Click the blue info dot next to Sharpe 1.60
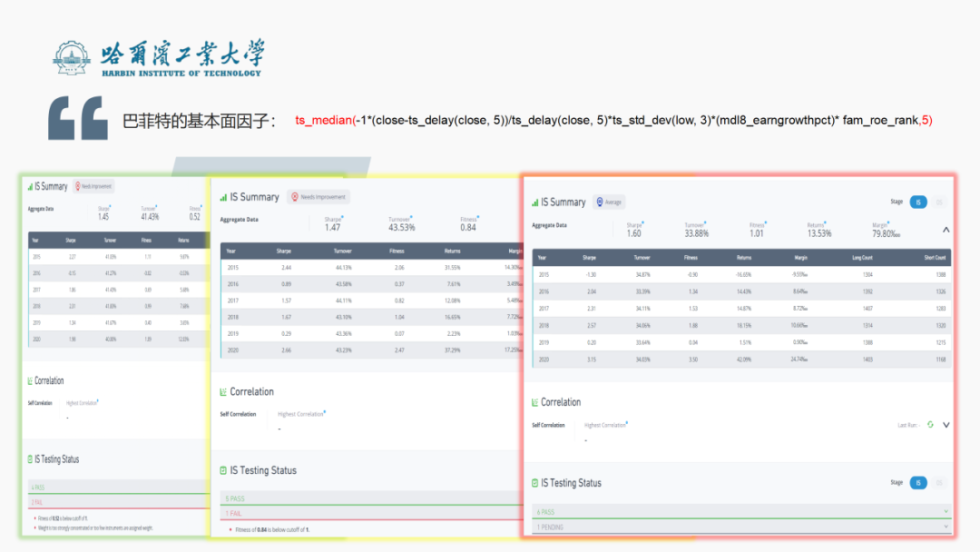The height and width of the screenshot is (552, 980). click(642, 218)
